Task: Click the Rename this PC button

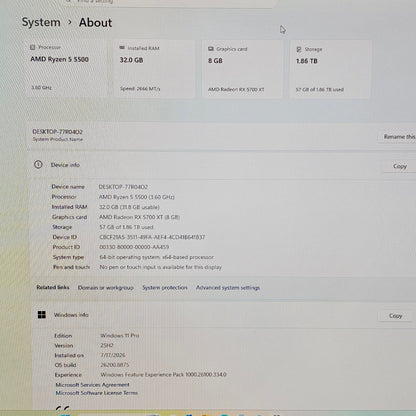Action: pyautogui.click(x=397, y=137)
